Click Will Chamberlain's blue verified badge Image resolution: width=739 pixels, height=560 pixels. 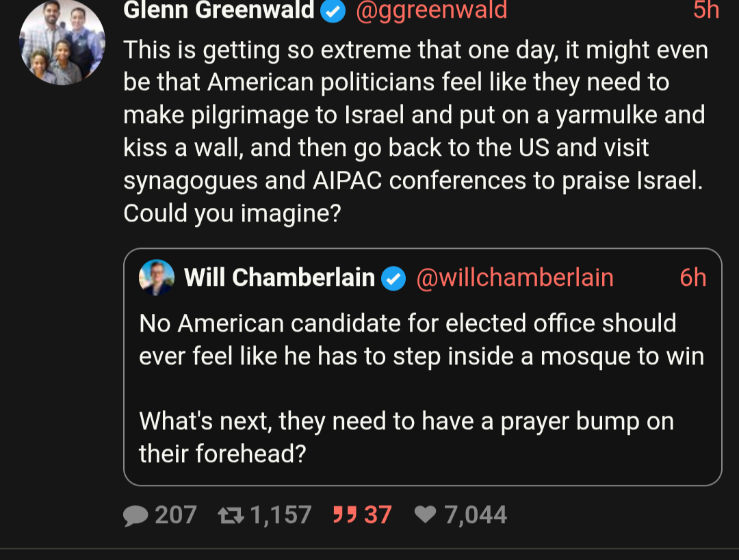(x=393, y=278)
